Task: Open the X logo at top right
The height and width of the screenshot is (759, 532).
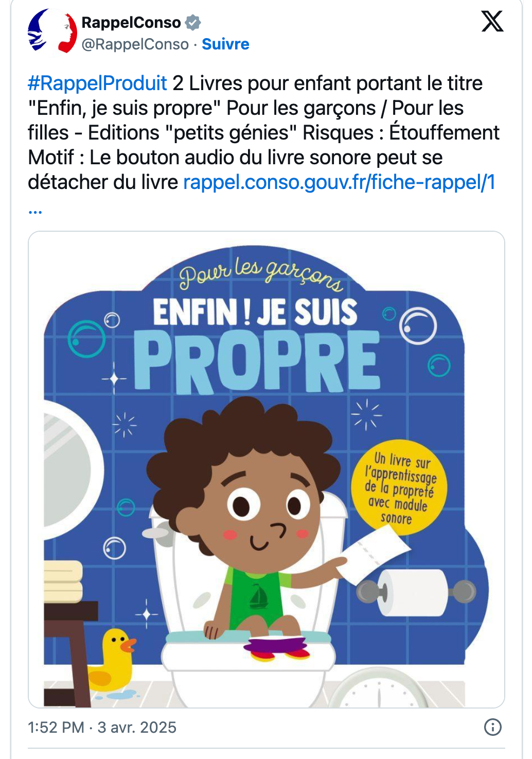Action: pyautogui.click(x=492, y=21)
